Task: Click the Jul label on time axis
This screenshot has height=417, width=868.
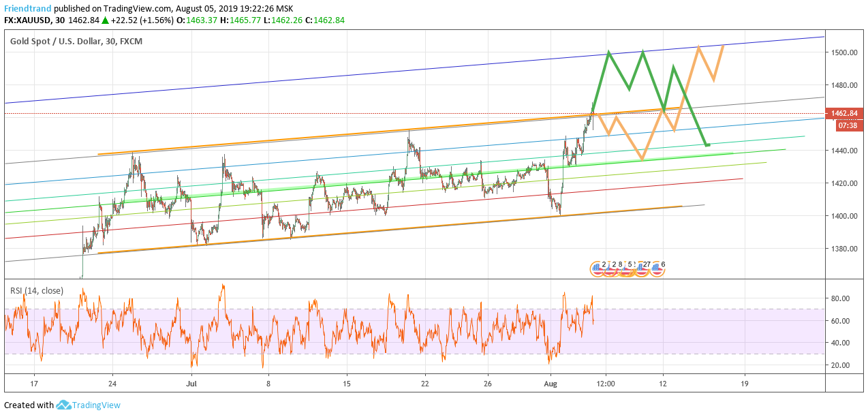Action: coord(191,383)
